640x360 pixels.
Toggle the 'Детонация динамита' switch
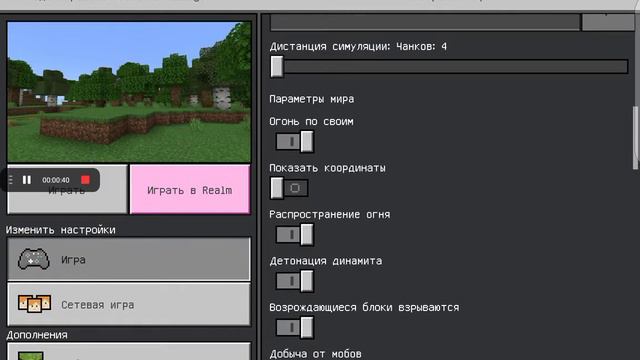(x=294, y=281)
